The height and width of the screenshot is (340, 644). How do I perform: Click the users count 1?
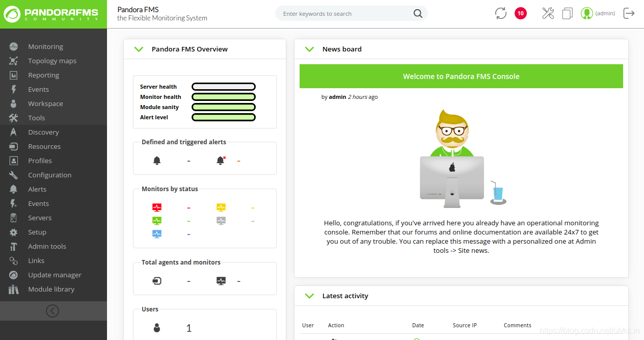[x=189, y=328]
